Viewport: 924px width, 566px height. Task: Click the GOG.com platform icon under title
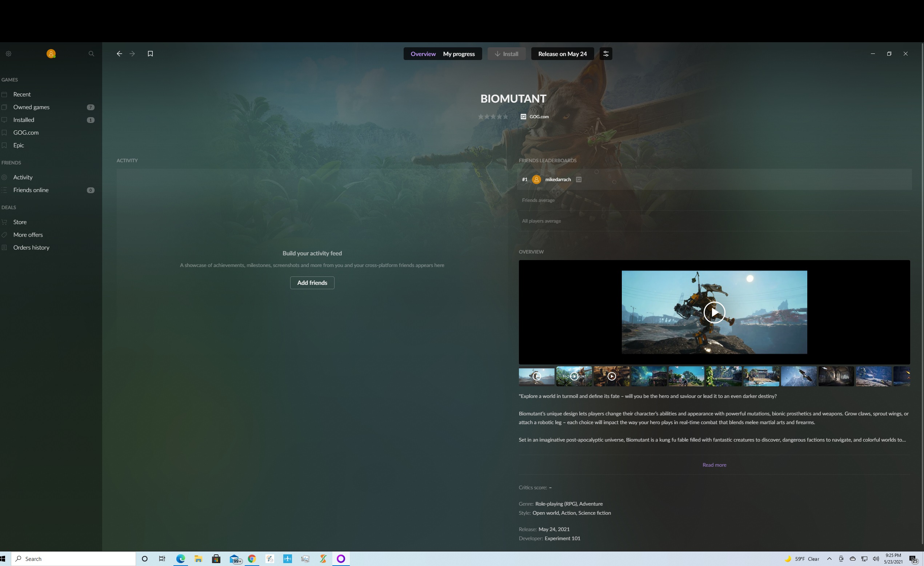524,117
